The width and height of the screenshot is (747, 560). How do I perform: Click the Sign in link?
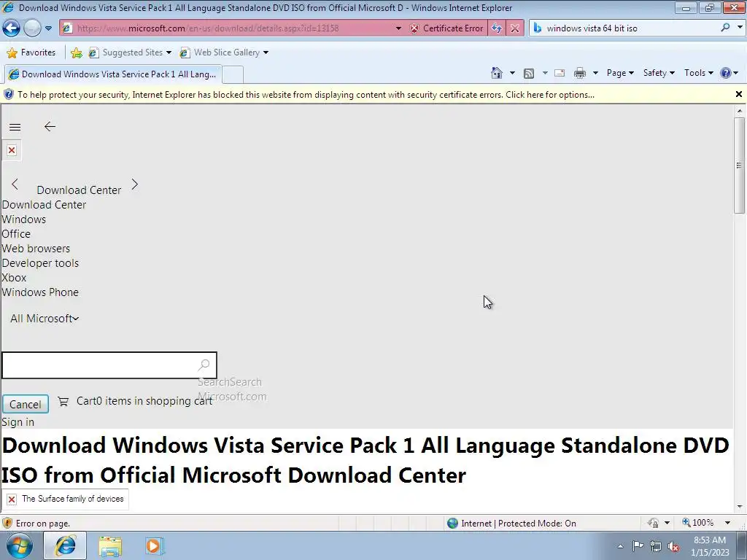point(18,422)
